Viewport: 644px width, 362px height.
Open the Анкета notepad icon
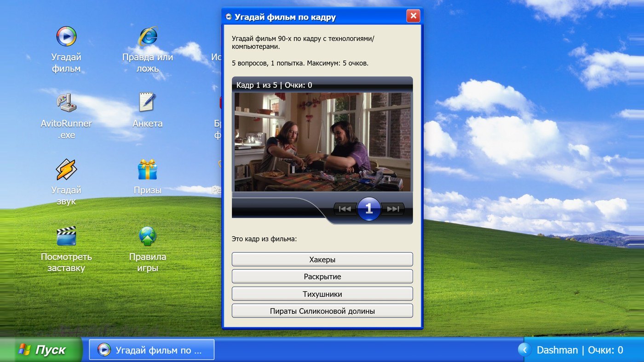tap(148, 102)
